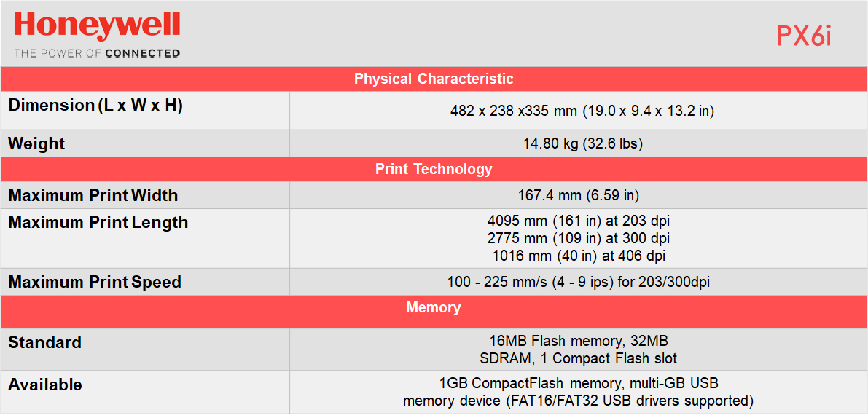This screenshot has width=868, height=418.
Task: Click the 1016 mm at 406 dpi line
Action: coord(578,256)
